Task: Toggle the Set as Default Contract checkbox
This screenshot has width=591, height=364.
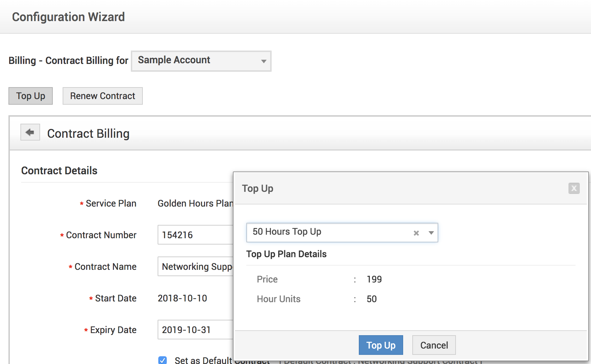Action: [x=163, y=360]
